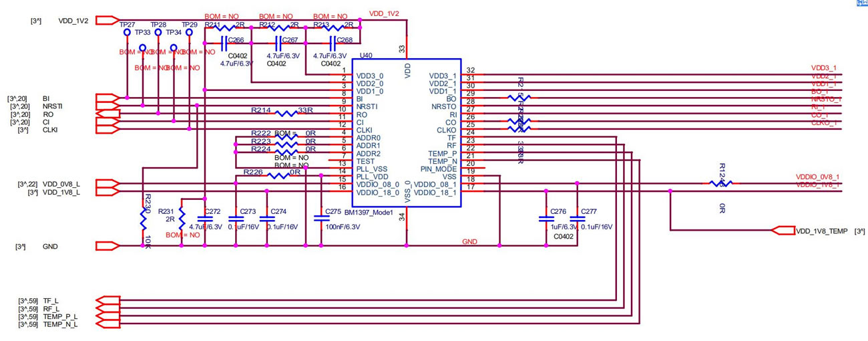Select test point TP33 circle
The image size is (868, 341).
point(142,49)
